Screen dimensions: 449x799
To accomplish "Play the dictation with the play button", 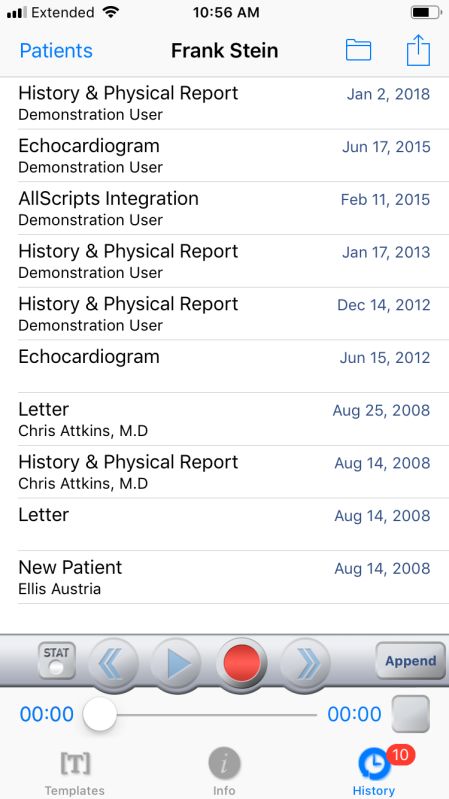I will click(x=176, y=663).
